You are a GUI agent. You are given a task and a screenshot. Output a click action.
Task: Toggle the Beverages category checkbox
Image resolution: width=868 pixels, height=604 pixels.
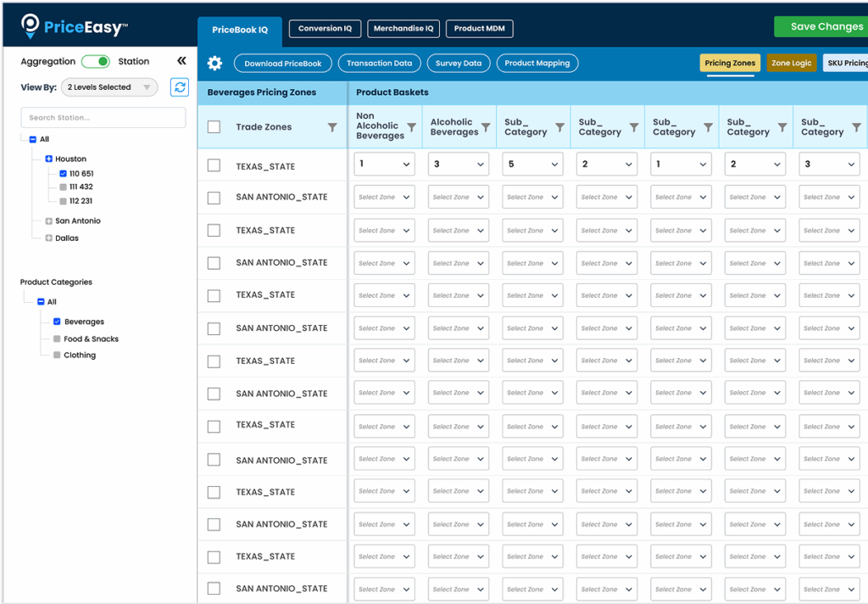coord(57,322)
